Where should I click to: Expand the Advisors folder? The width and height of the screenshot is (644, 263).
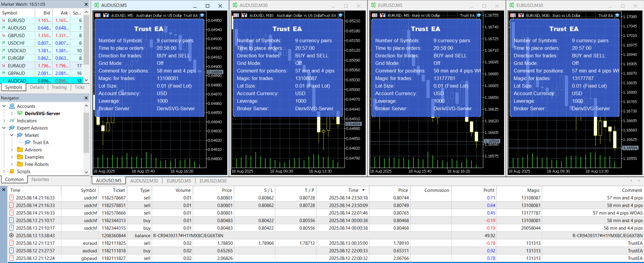pos(12,150)
